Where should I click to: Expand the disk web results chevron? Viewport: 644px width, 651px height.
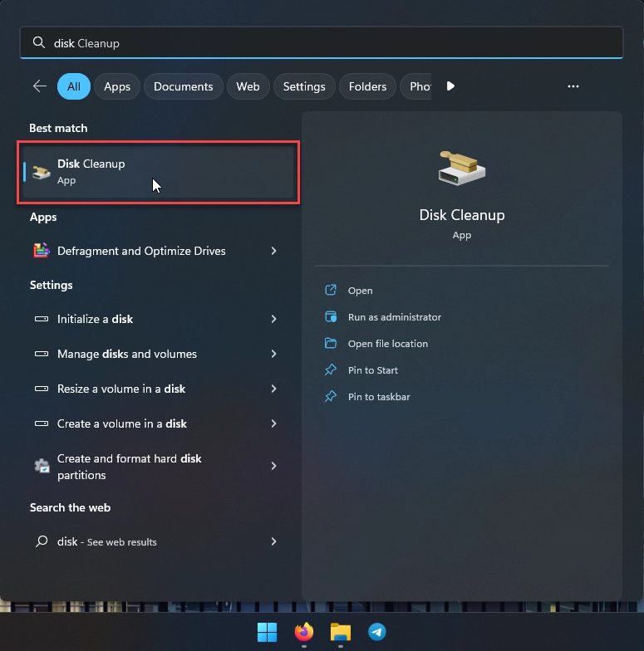[x=273, y=541]
